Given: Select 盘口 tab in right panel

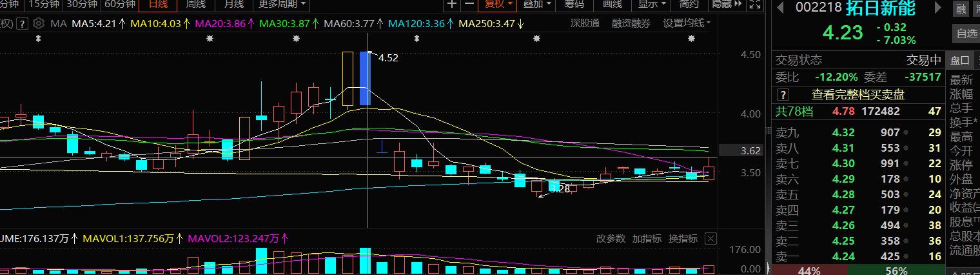Looking at the screenshot, I should point(959,61).
